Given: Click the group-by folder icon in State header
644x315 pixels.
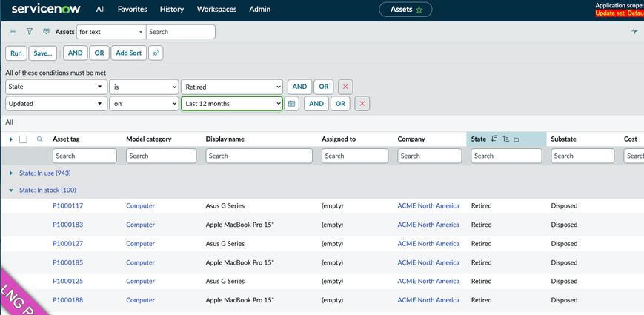Looking at the screenshot, I should click(x=517, y=139).
